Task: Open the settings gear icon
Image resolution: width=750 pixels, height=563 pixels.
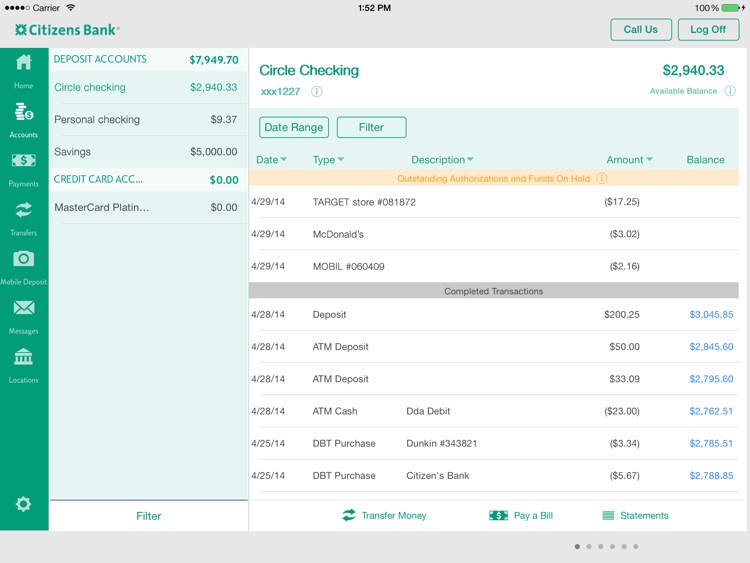Action: click(x=23, y=504)
